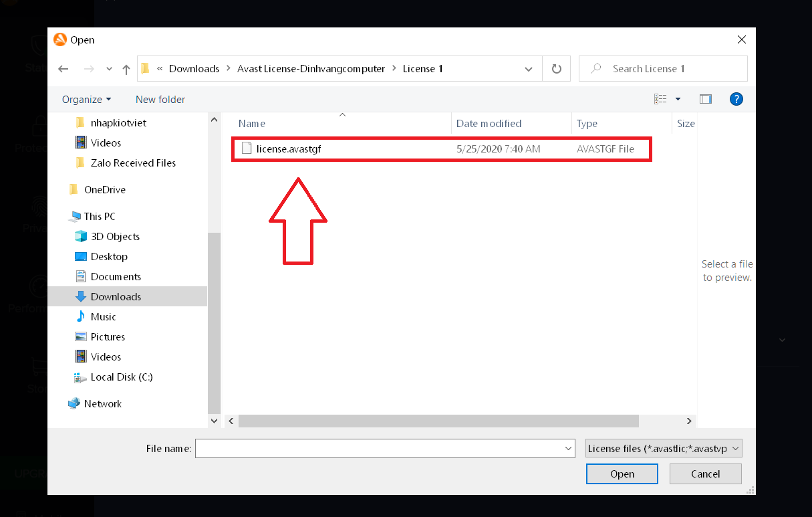This screenshot has width=812, height=517.
Task: Click the Cancel button
Action: [x=706, y=474]
